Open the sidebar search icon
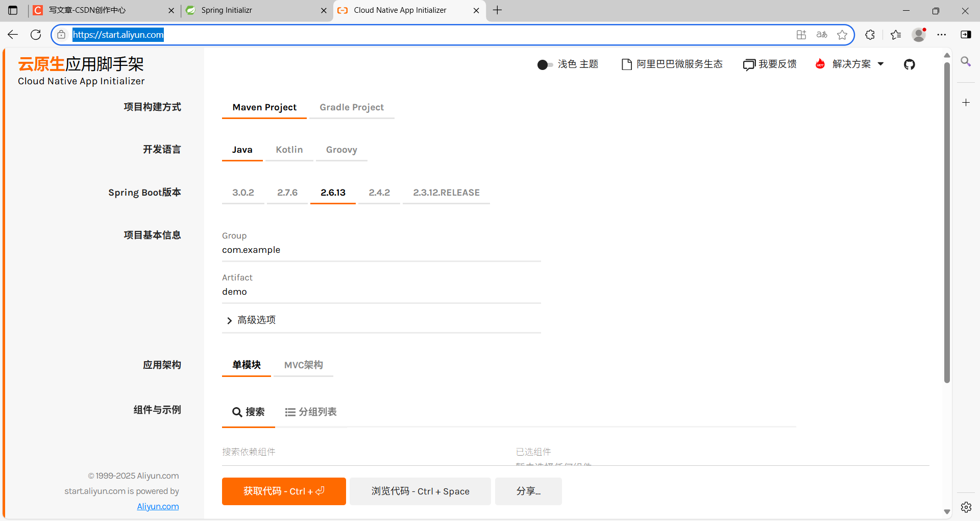The image size is (980, 521). tap(966, 61)
